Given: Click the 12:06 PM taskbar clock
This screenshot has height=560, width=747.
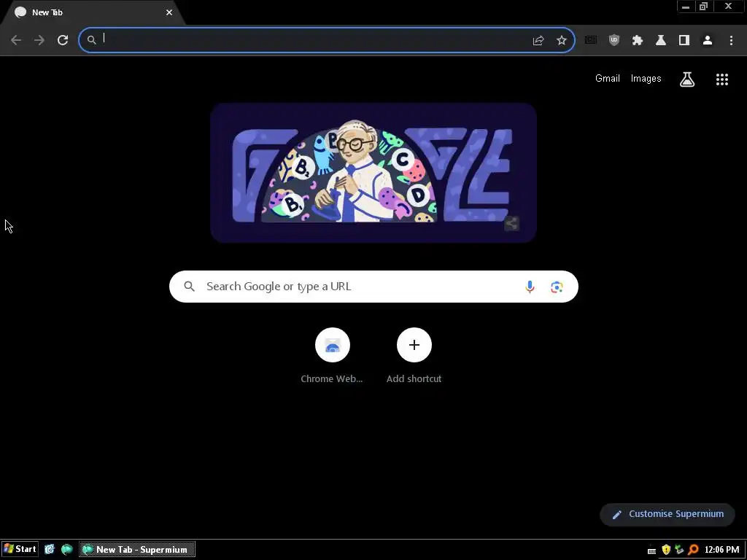Looking at the screenshot, I should (x=721, y=550).
